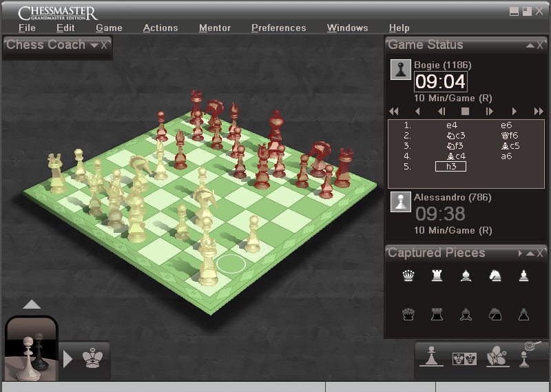Click the circled empty board square

231,263
